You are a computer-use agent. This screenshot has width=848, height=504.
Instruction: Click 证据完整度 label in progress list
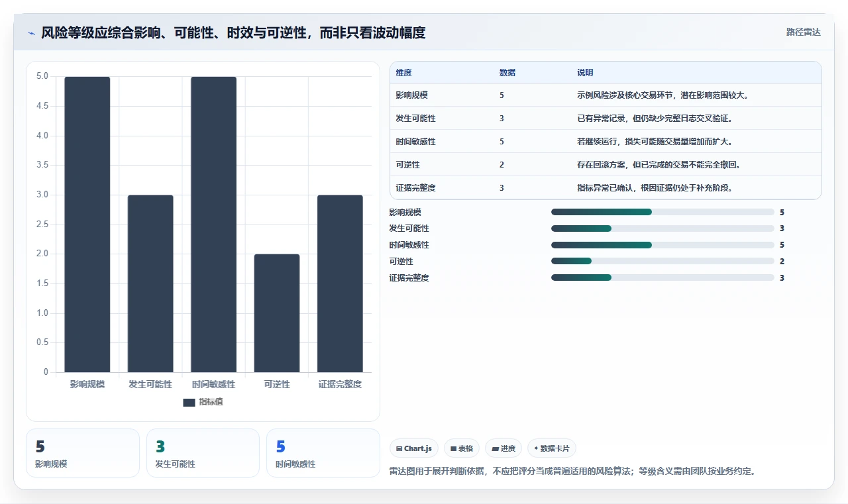point(409,278)
